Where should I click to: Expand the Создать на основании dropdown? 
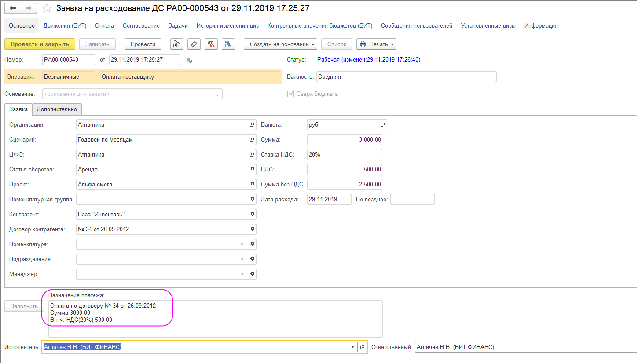[280, 44]
